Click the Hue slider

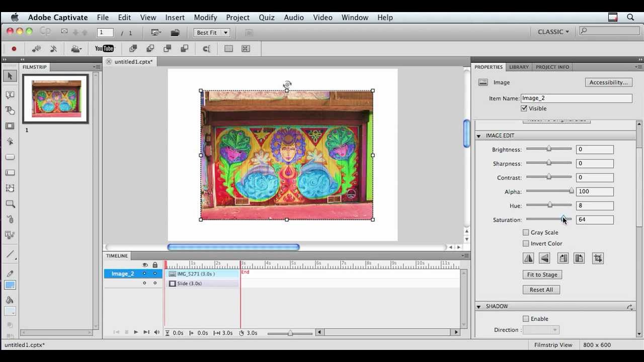(549, 205)
